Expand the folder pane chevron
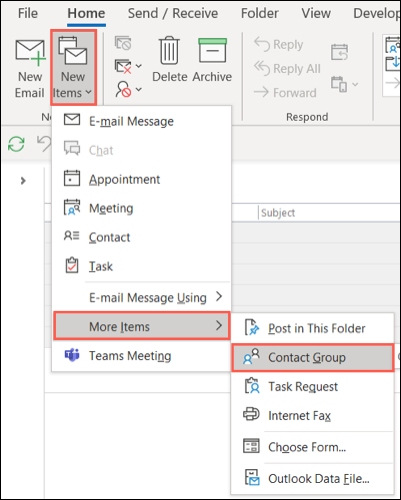Screen dimensions: 401x500 [23, 181]
